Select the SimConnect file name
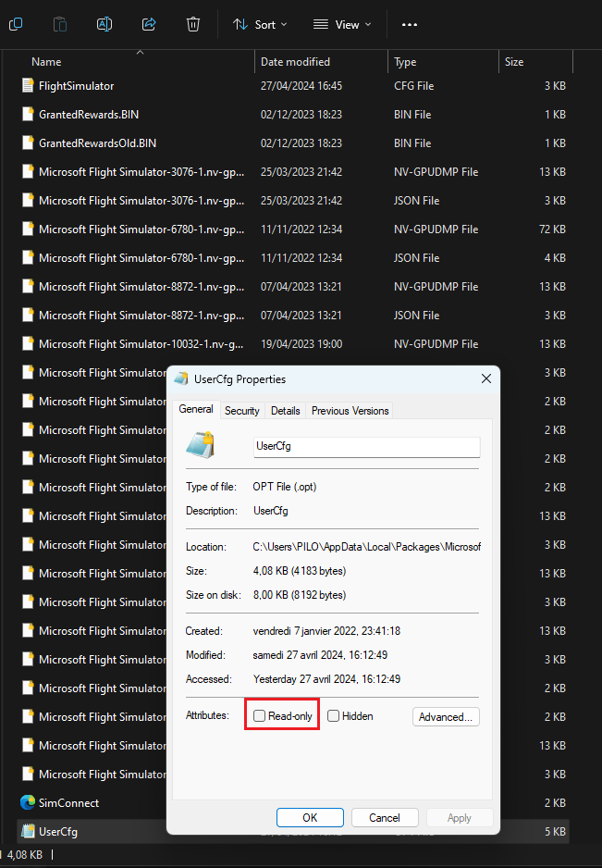This screenshot has height=868, width=602. pos(68,802)
